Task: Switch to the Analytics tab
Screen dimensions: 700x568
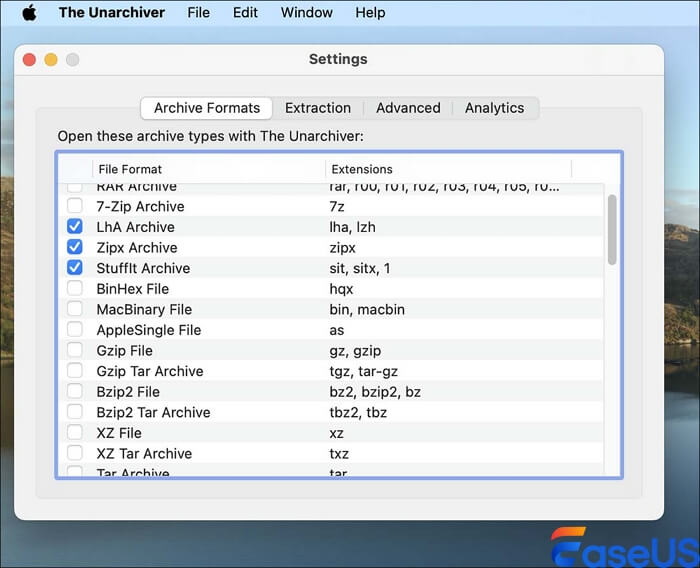Action: (494, 108)
